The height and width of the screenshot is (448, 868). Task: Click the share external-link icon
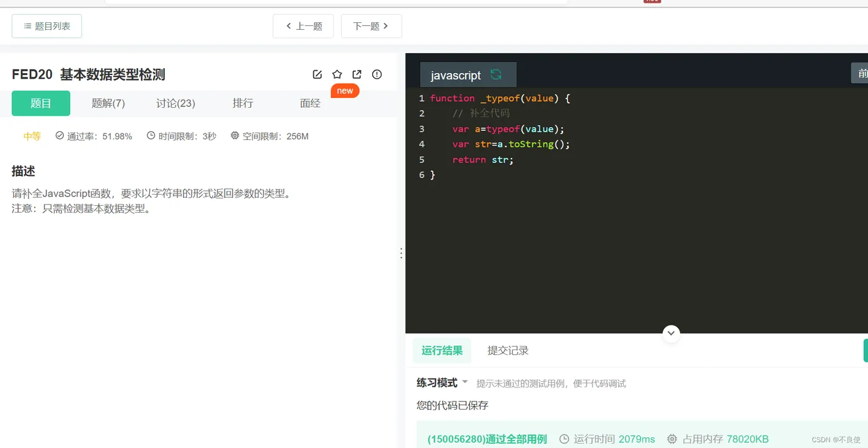[x=357, y=74]
